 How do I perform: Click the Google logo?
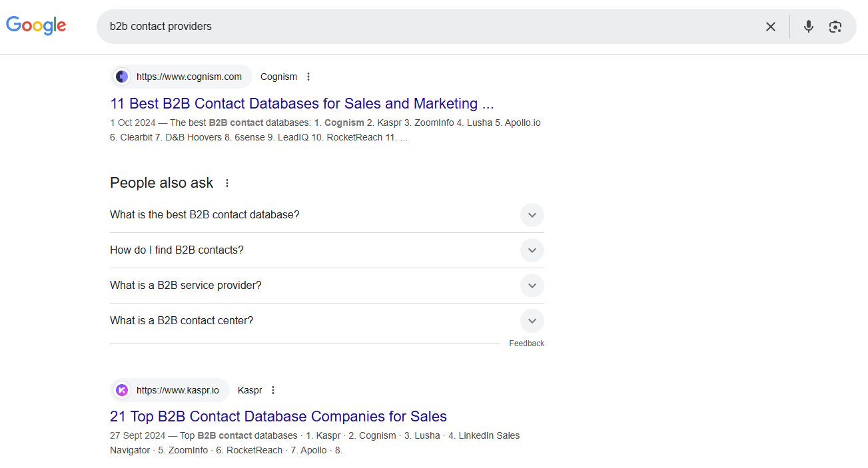tap(36, 26)
